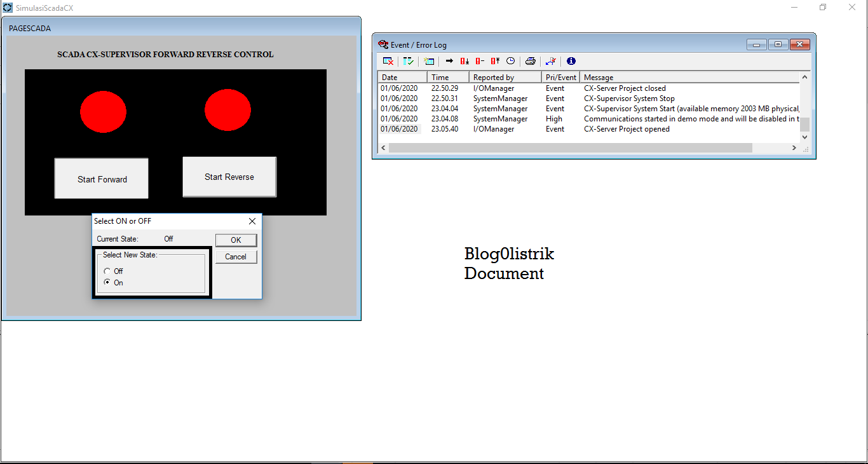Image resolution: width=868 pixels, height=464 pixels.
Task: Close the Select ON or OFF dialog
Action: point(252,221)
